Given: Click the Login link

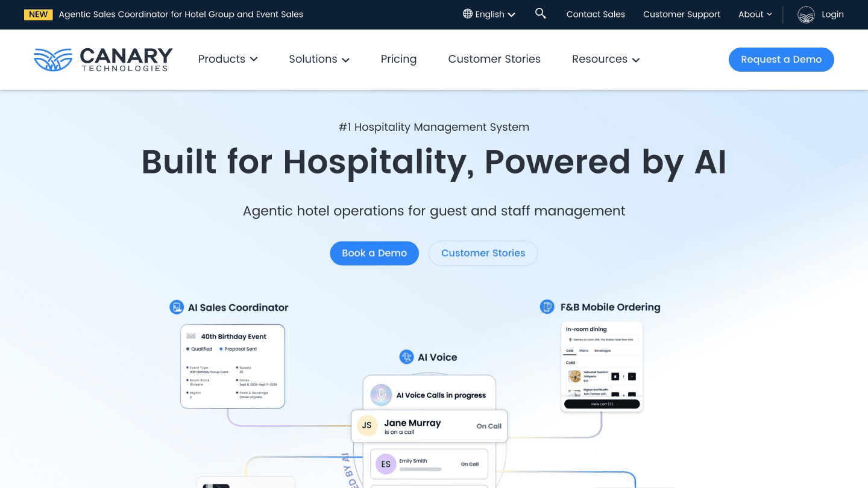Looking at the screenshot, I should (x=832, y=14).
